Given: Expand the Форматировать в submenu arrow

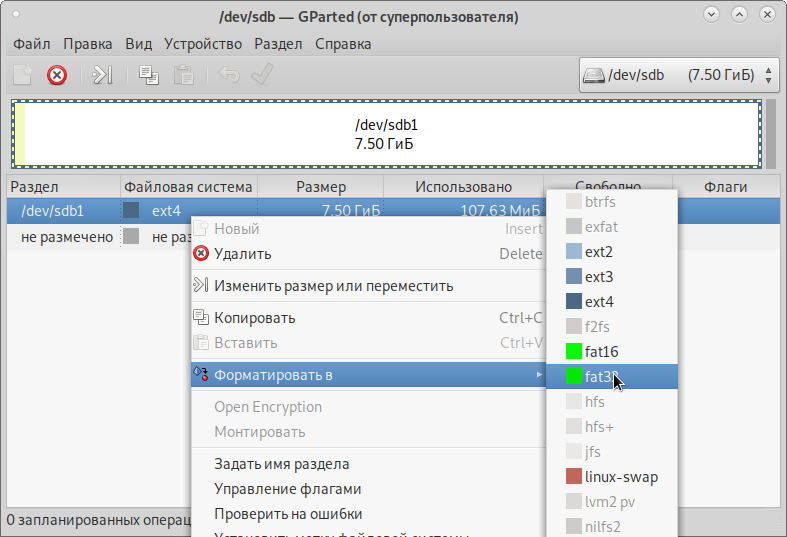Looking at the screenshot, I should (539, 374).
